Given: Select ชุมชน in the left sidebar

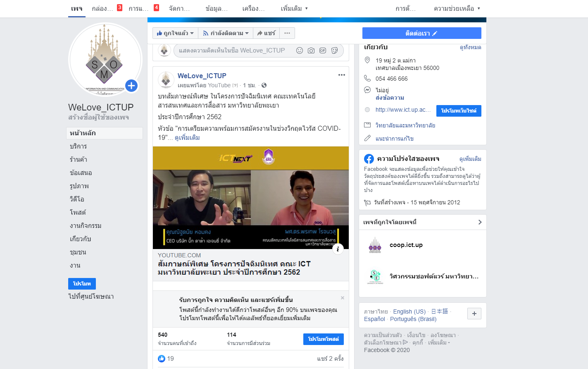Looking at the screenshot, I should point(78,252).
